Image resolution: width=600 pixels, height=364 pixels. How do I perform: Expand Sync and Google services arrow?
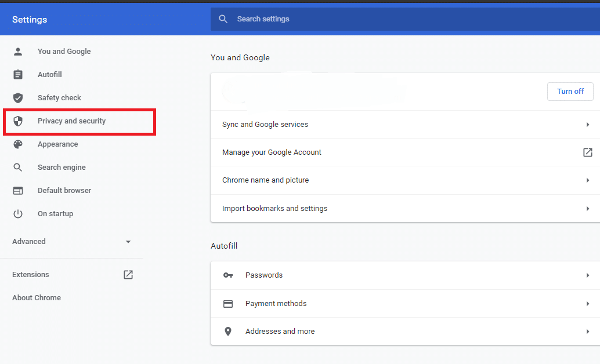[x=587, y=125]
